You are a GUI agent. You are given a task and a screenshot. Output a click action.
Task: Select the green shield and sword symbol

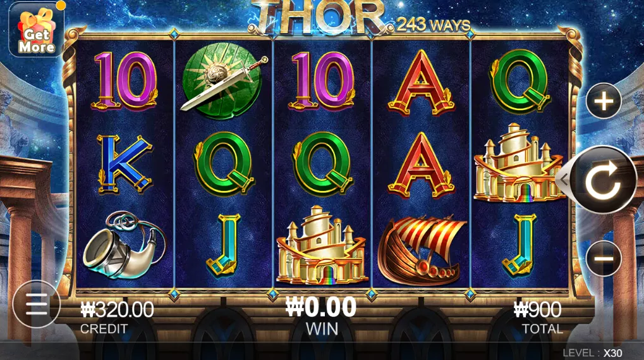coord(224,82)
